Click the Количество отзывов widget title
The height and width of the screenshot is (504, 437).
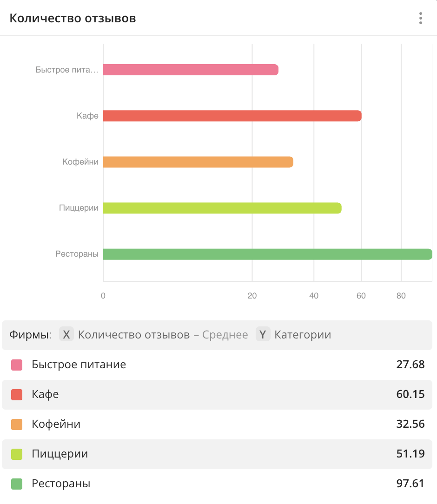tap(73, 19)
